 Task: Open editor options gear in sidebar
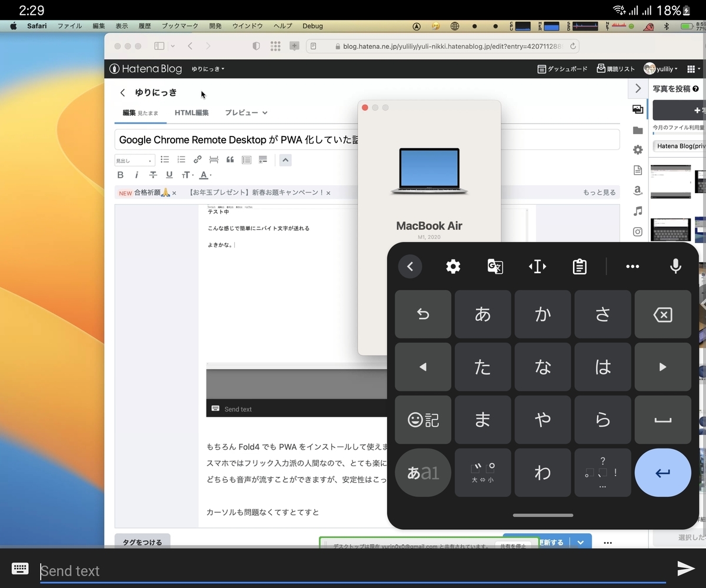[638, 150]
